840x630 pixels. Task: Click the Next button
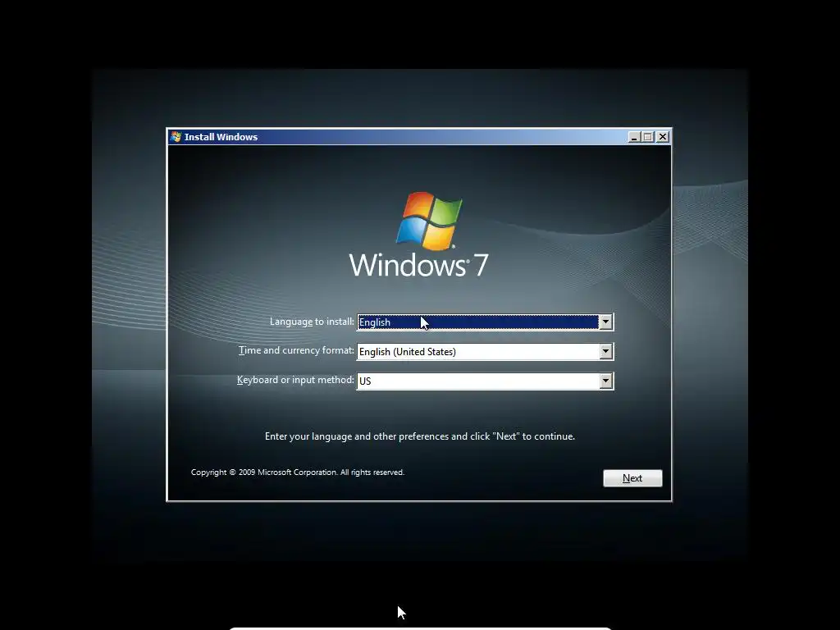coord(632,478)
